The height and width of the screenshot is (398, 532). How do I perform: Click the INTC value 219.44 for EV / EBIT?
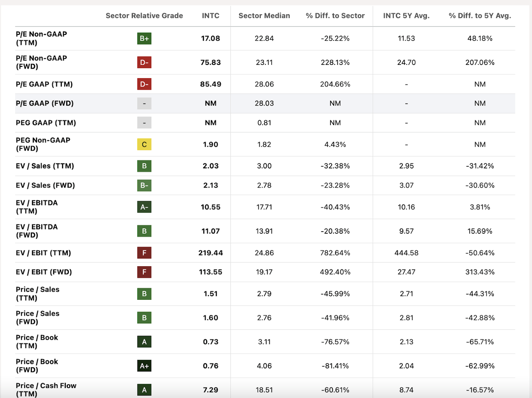pyautogui.click(x=211, y=253)
